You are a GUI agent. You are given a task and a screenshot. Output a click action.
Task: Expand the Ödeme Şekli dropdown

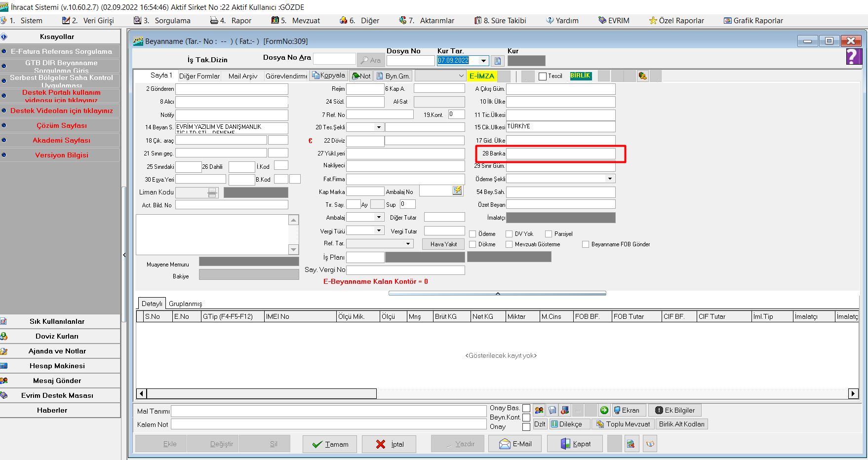(610, 179)
